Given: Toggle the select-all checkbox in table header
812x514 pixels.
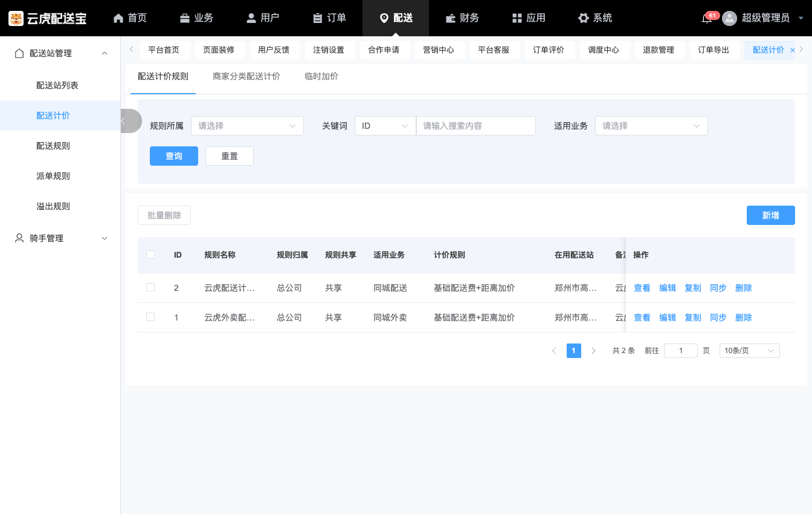Looking at the screenshot, I should (150, 255).
